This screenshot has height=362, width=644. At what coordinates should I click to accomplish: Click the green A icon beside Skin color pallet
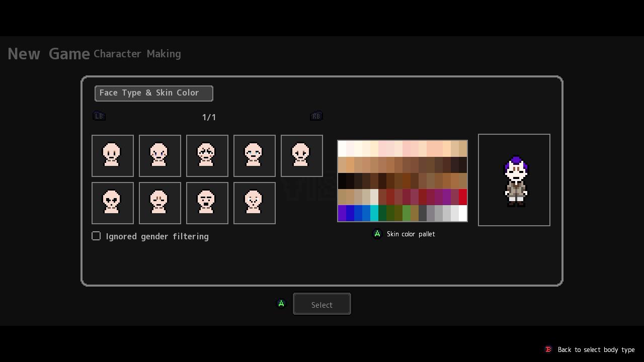(377, 234)
